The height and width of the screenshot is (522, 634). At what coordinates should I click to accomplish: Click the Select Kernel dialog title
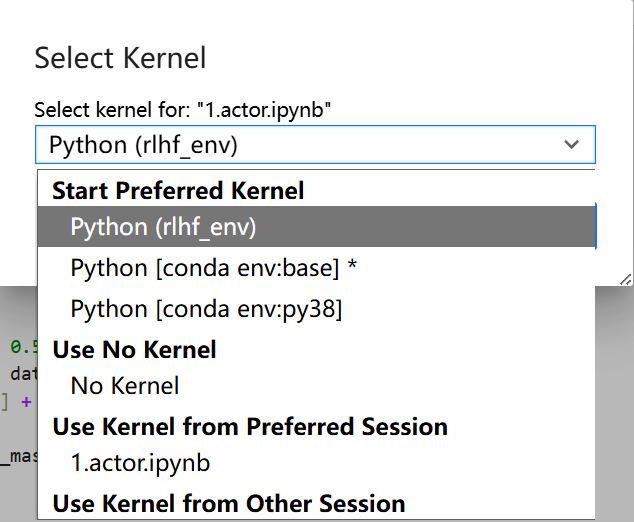(120, 57)
